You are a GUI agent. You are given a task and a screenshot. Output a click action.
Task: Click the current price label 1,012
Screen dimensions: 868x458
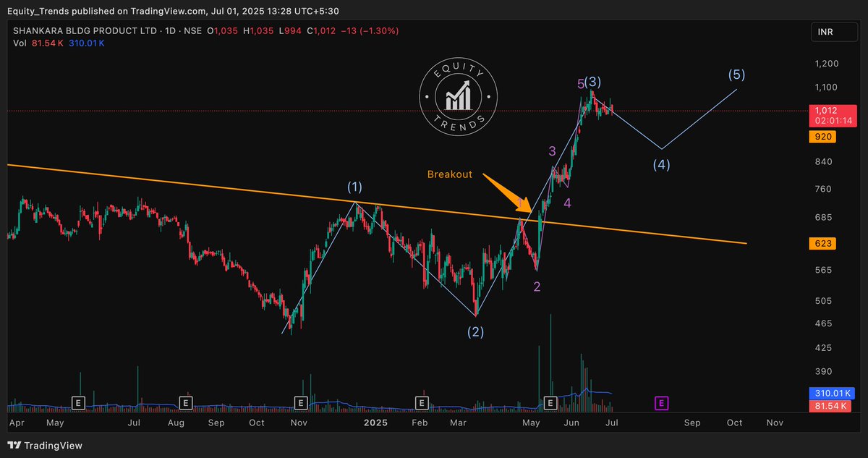pyautogui.click(x=827, y=111)
